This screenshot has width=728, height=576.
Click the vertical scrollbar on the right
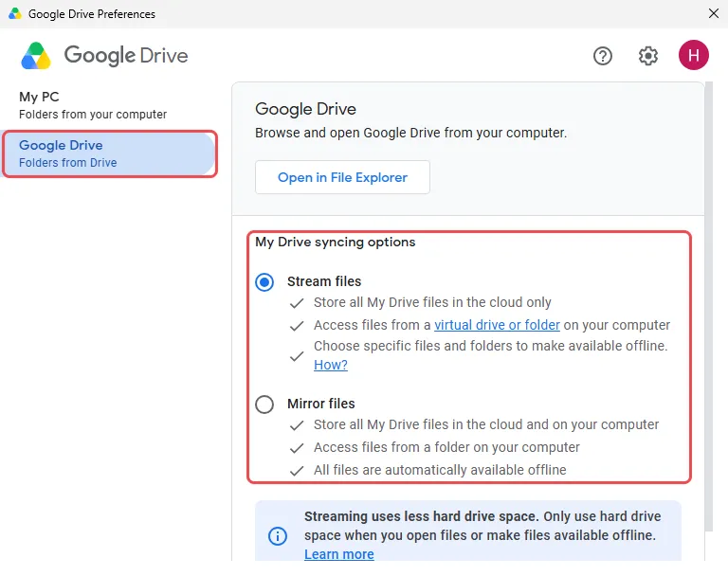(708, 306)
